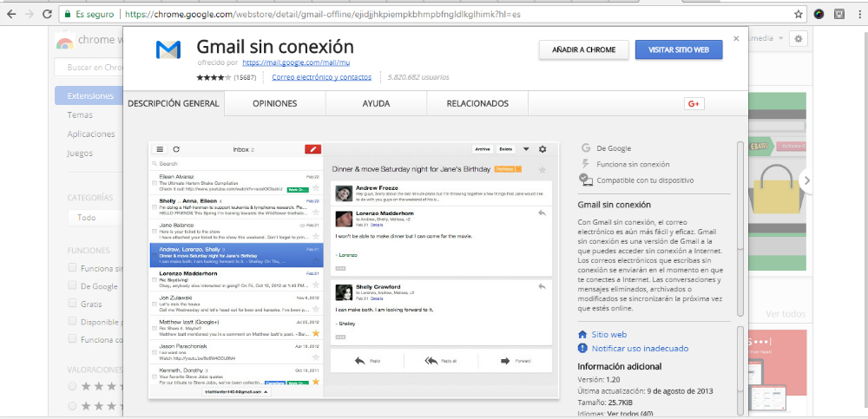Click the red compose pencil icon in screenshot
This screenshot has height=419, width=868.
point(312,149)
